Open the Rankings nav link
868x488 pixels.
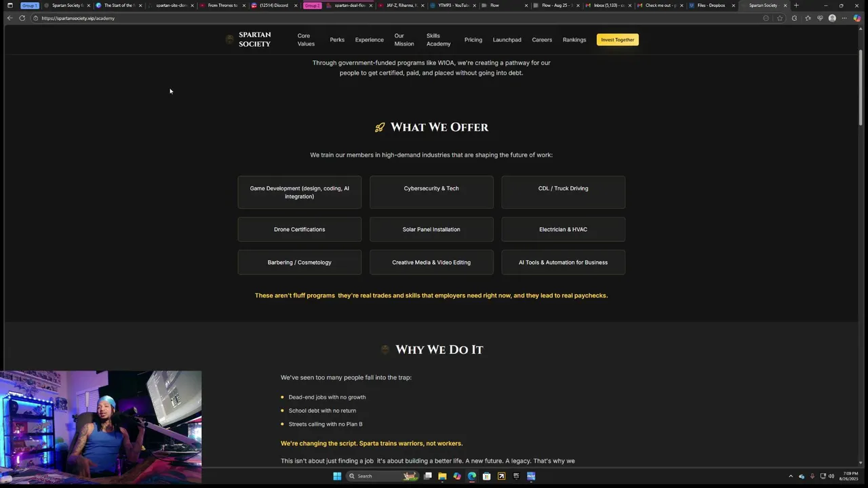pyautogui.click(x=574, y=40)
